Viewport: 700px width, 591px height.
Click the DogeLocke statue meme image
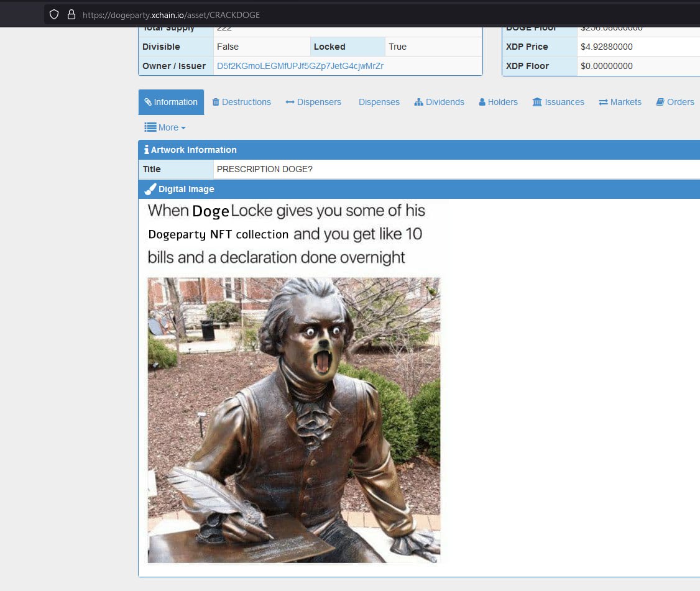coord(294,420)
